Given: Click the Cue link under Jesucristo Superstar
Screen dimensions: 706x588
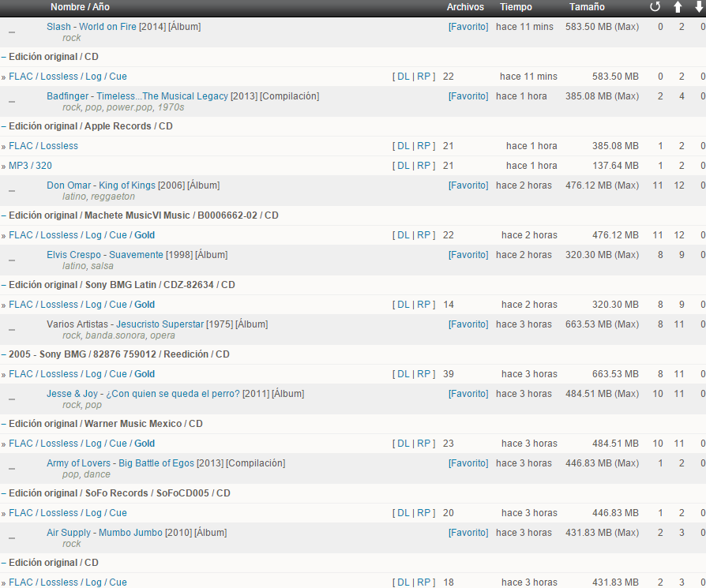Looking at the screenshot, I should point(117,373).
